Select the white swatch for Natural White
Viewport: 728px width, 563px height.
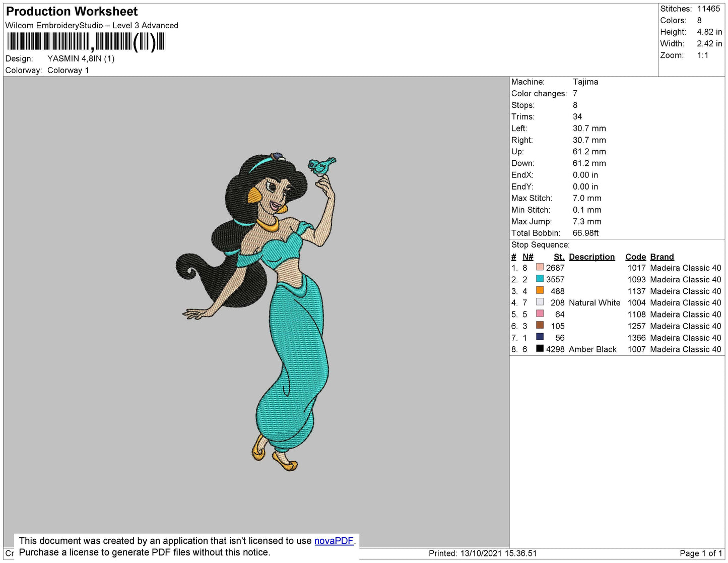tap(540, 302)
